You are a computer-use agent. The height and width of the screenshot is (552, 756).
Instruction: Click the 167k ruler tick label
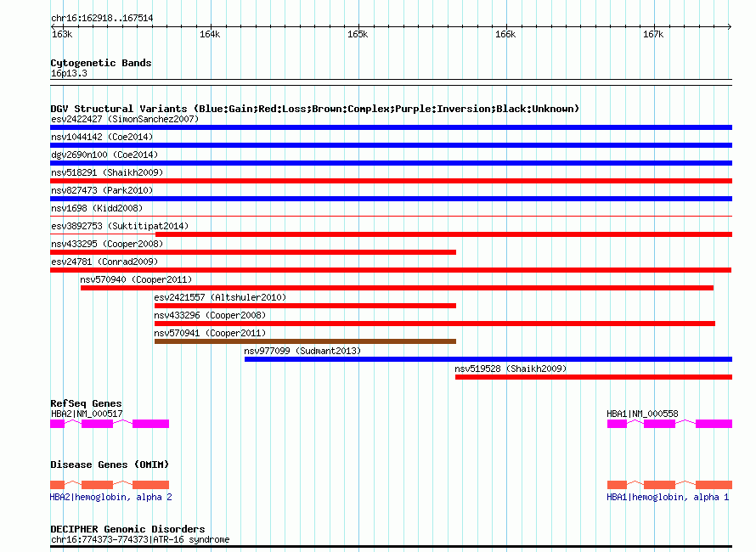point(653,34)
